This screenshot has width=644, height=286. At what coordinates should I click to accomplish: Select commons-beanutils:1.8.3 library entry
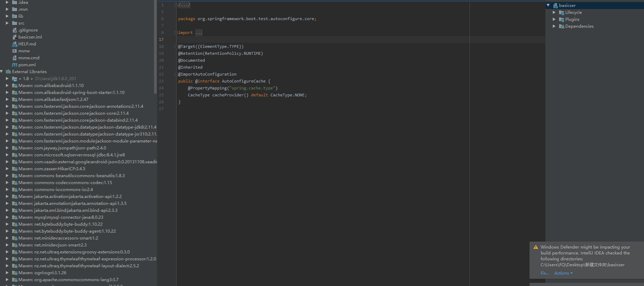click(71, 176)
